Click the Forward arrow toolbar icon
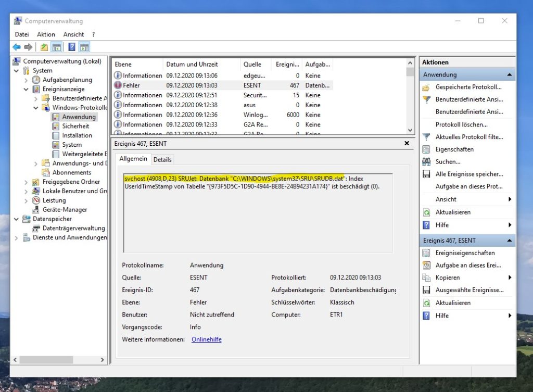The image size is (533, 392). (x=28, y=47)
